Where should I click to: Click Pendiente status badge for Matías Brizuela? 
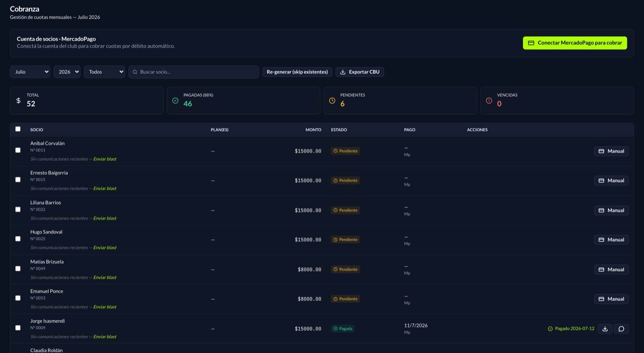click(345, 269)
